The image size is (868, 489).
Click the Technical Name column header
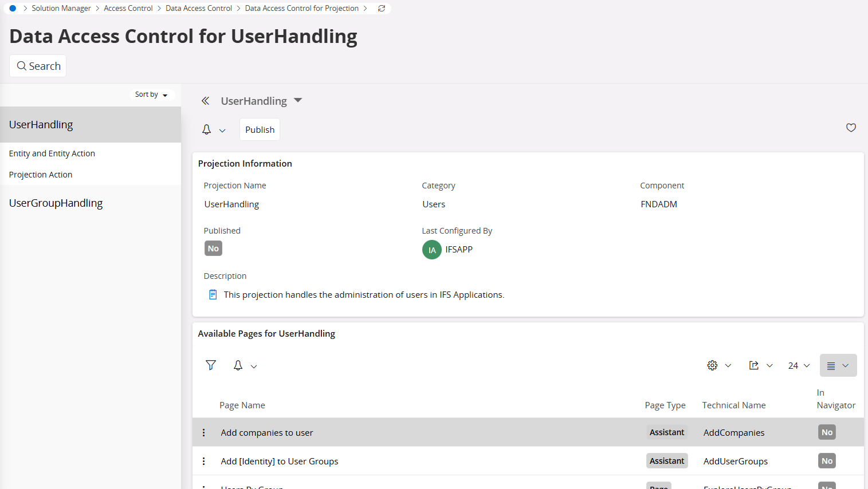point(734,405)
